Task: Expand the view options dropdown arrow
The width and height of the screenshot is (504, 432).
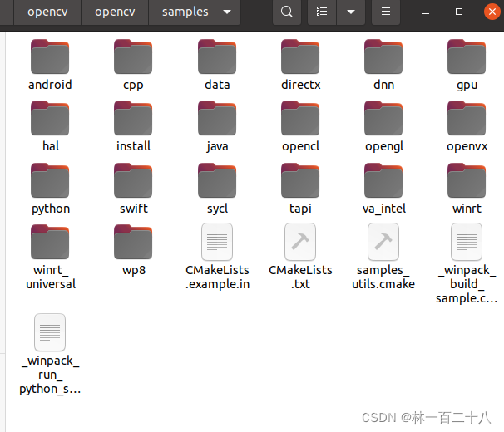Action: [x=351, y=12]
